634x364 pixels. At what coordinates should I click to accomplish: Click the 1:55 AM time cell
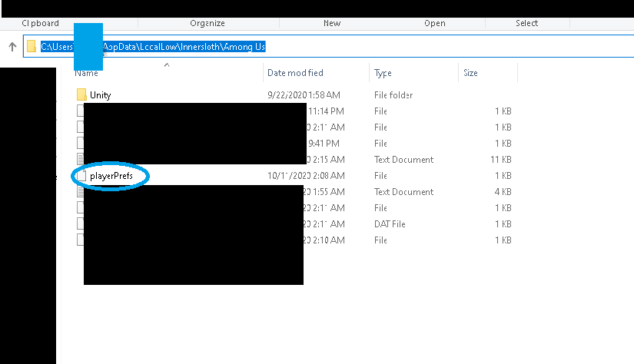pyautogui.click(x=324, y=192)
